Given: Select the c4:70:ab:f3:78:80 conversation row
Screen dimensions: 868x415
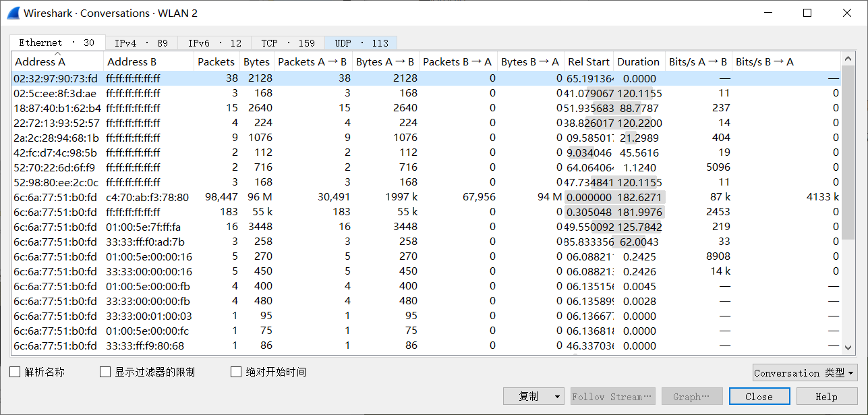Looking at the screenshot, I should pos(147,197).
